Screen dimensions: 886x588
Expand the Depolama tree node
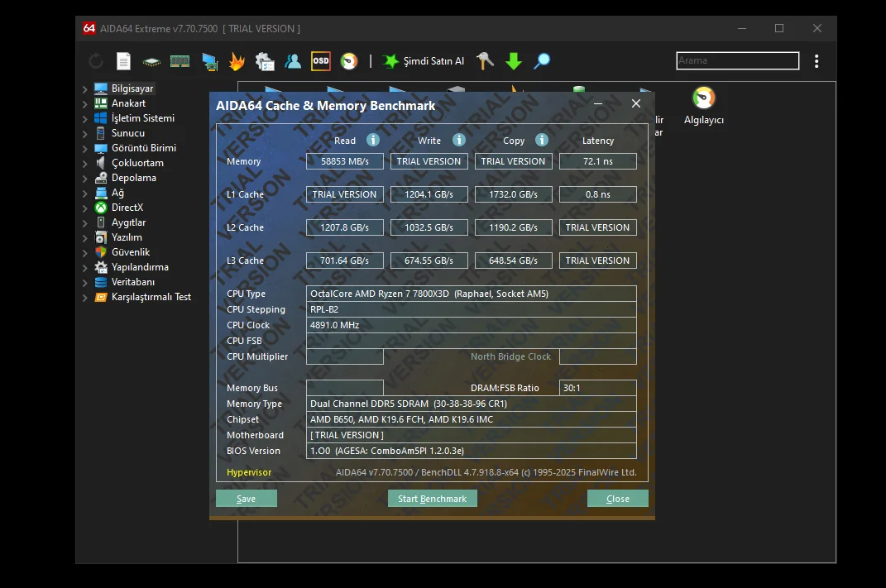point(84,179)
